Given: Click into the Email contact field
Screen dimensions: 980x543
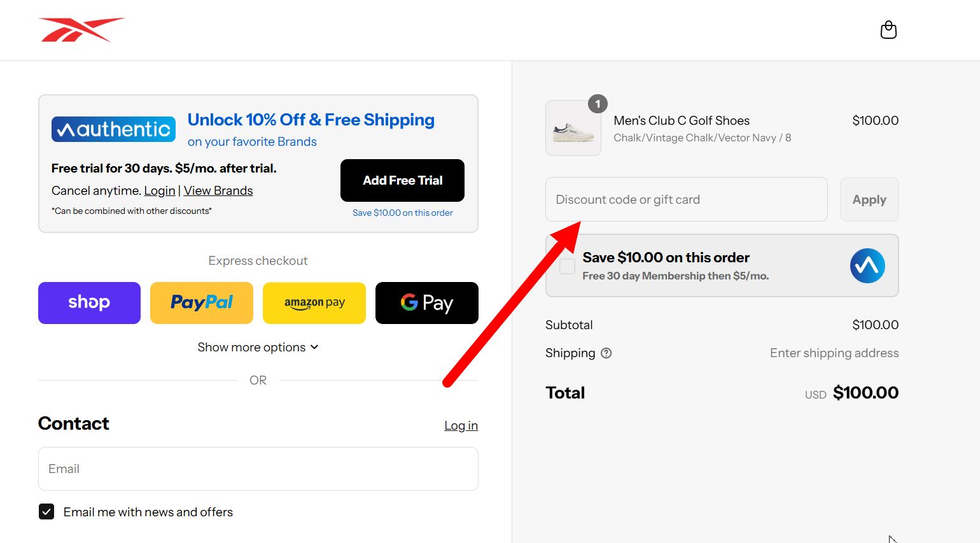Looking at the screenshot, I should point(258,469).
